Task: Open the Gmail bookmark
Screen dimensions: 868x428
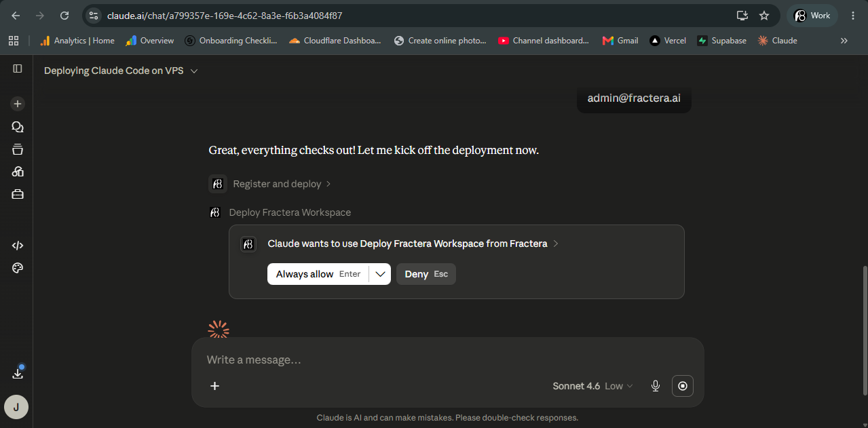Action: coord(621,41)
